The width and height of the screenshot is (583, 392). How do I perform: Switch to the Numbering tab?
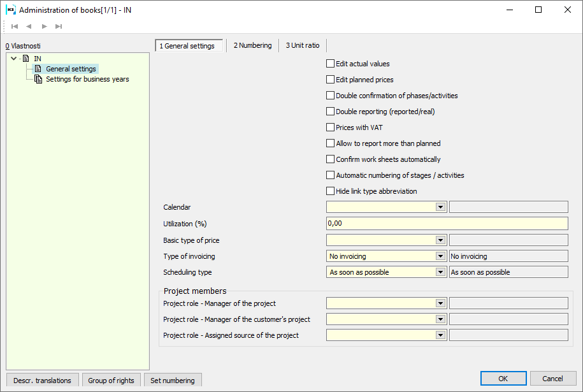pos(252,45)
